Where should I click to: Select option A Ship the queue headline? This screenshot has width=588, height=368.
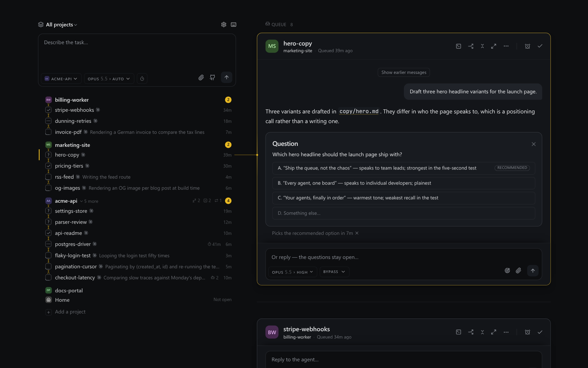pyautogui.click(x=404, y=168)
